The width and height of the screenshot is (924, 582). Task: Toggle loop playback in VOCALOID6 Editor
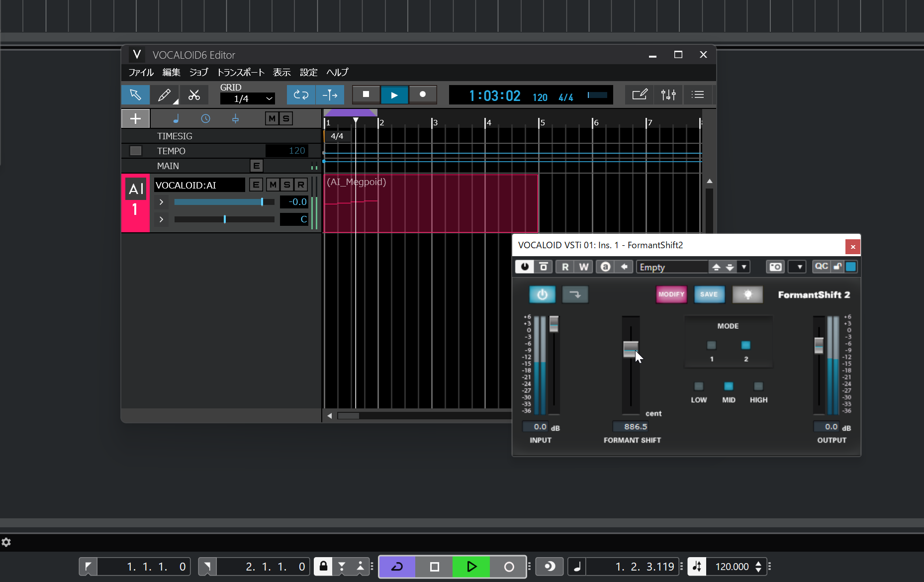301,95
